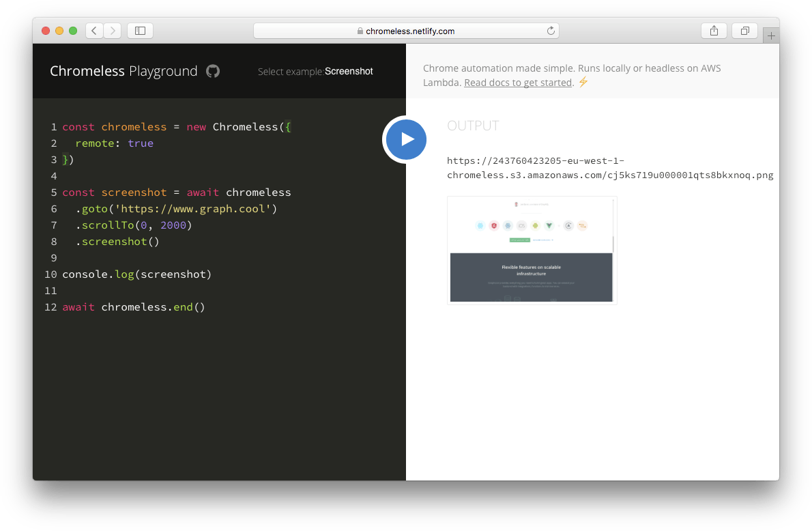812x531 pixels.
Task: Click the console.log(screenshot) line
Action: point(136,274)
